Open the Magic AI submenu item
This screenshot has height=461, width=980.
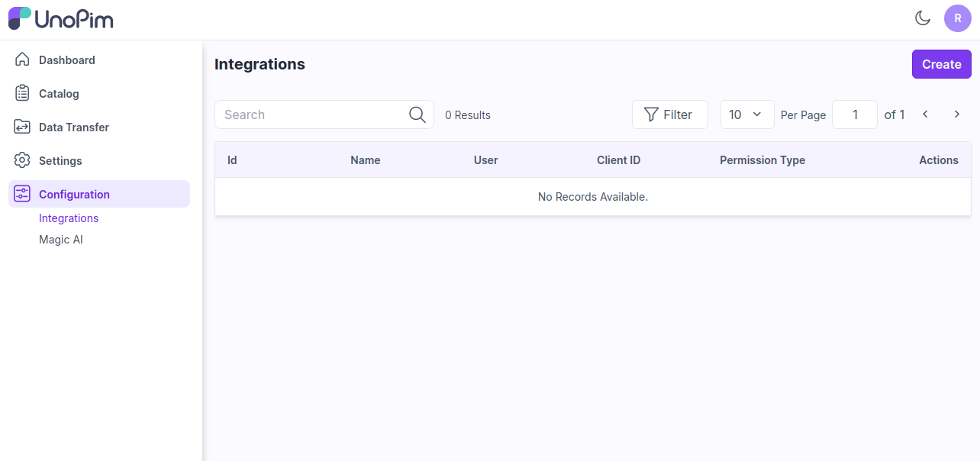[61, 240]
